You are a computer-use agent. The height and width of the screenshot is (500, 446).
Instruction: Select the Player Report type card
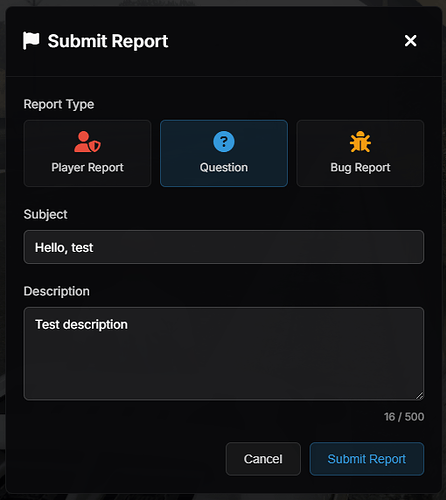pyautogui.click(x=87, y=153)
